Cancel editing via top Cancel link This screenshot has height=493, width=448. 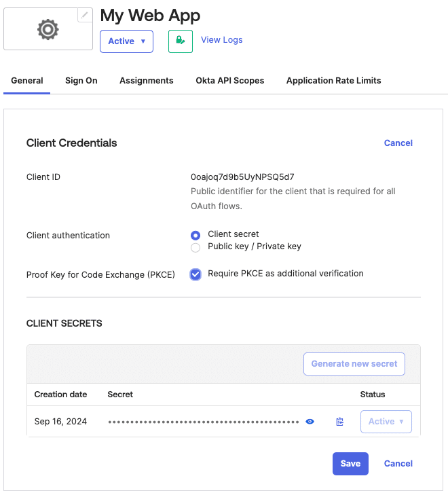click(398, 143)
